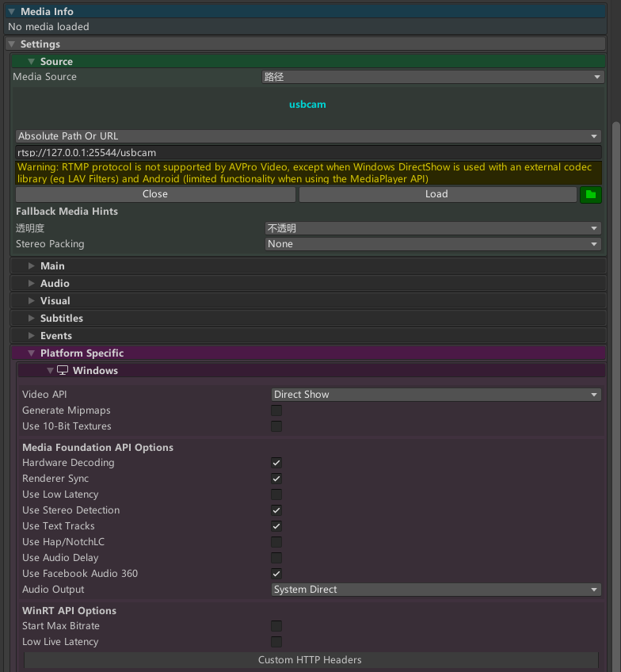Click the green folder browse icon
The width and height of the screenshot is (621, 672).
point(590,194)
